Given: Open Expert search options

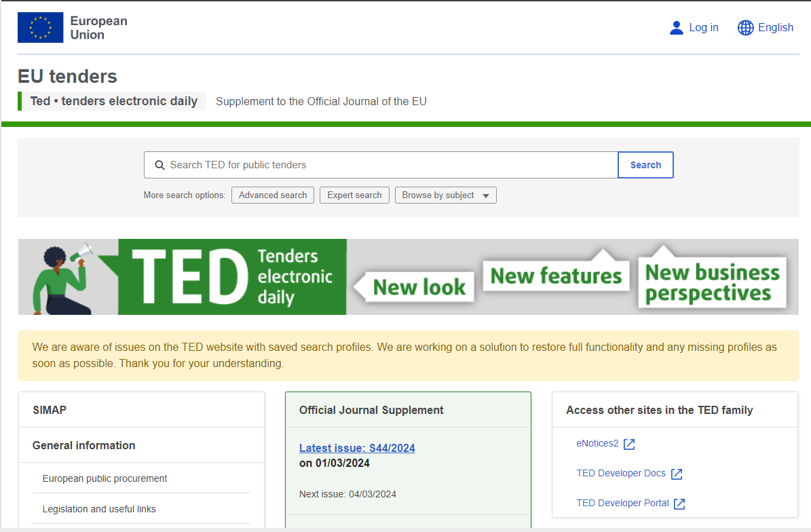Looking at the screenshot, I should [x=354, y=195].
